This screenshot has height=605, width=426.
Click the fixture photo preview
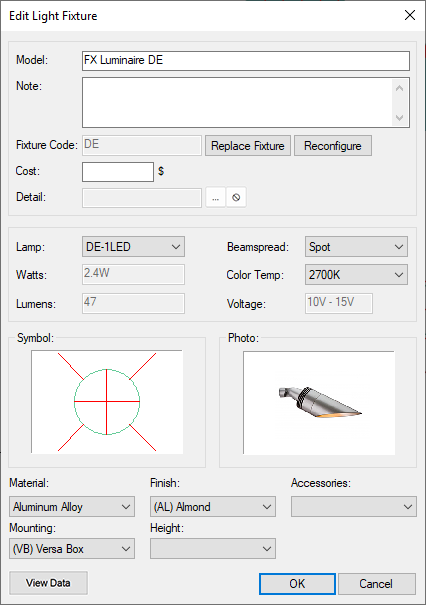click(319, 402)
